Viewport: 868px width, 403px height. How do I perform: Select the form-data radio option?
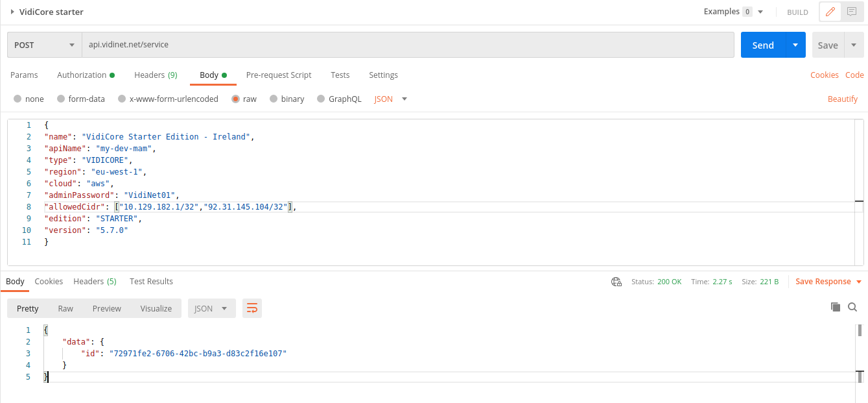click(61, 99)
